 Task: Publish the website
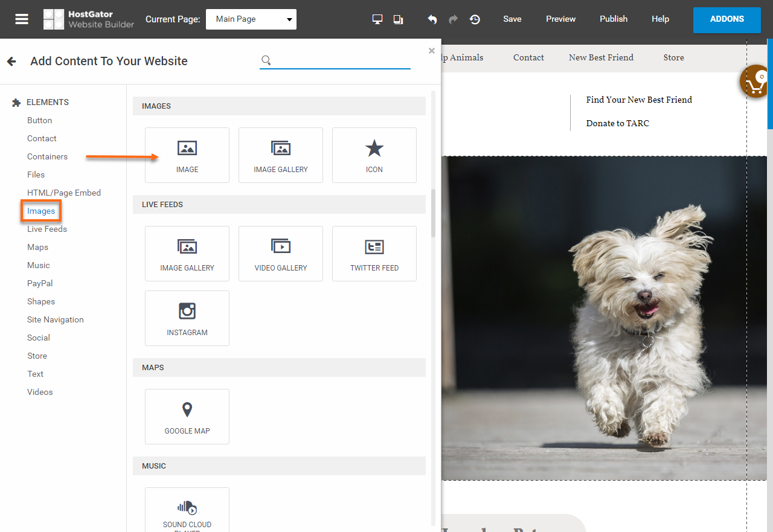(x=613, y=19)
